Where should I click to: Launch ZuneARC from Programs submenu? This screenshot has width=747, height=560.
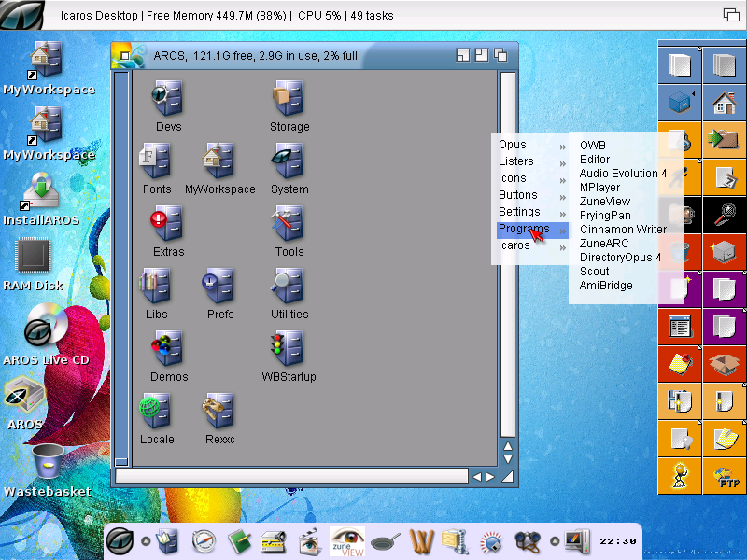(603, 244)
